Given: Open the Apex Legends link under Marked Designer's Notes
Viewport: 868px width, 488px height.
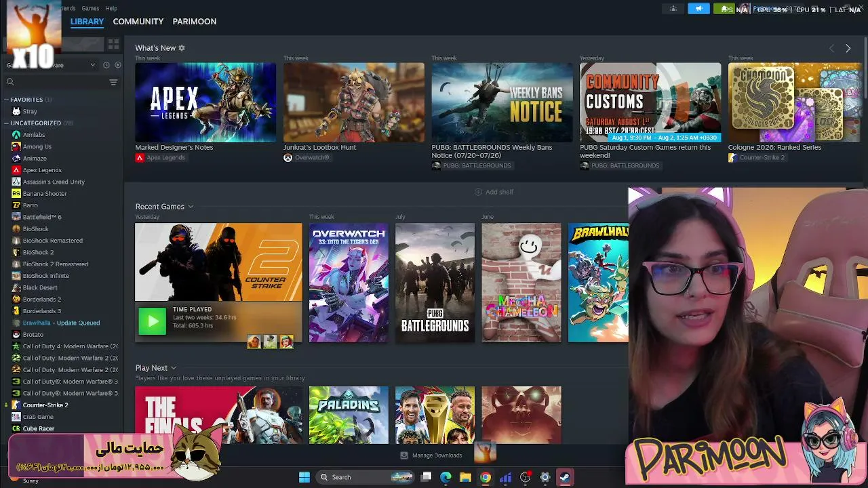Looking at the screenshot, I should pos(160,158).
